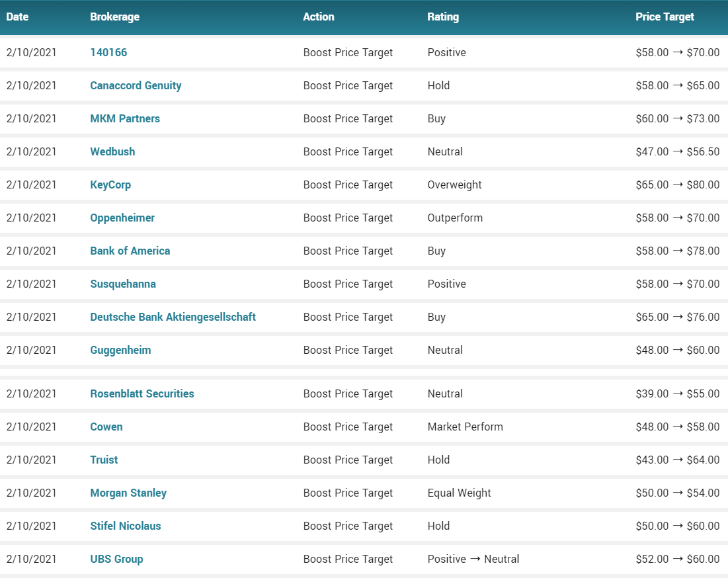Image resolution: width=728 pixels, height=578 pixels.
Task: Sort by the Date column header
Action: pyautogui.click(x=17, y=17)
